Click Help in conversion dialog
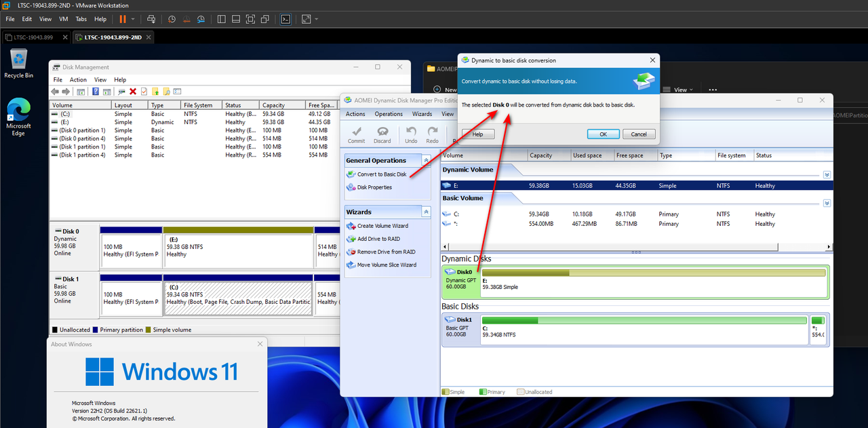 click(x=477, y=134)
